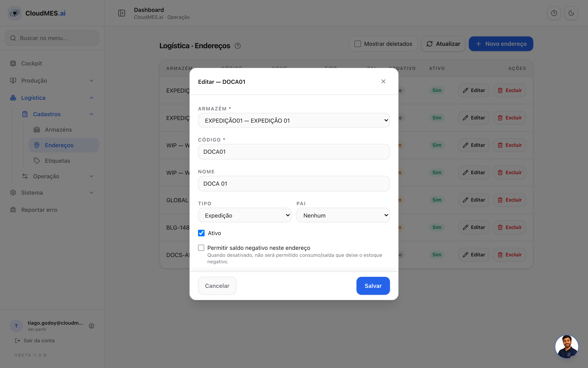Click the help icon beside Logística · Endereços
This screenshot has width=588, height=368.
[x=238, y=46]
